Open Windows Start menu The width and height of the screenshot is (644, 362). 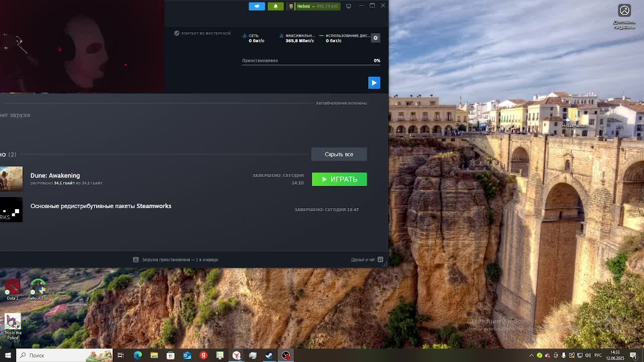click(8, 355)
